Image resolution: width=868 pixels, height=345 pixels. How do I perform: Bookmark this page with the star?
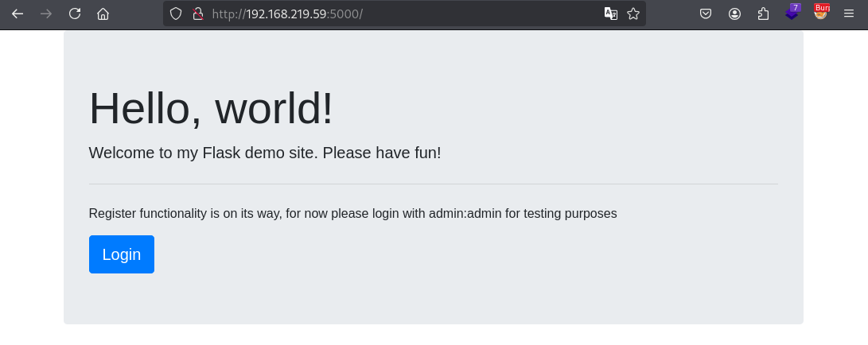coord(633,14)
